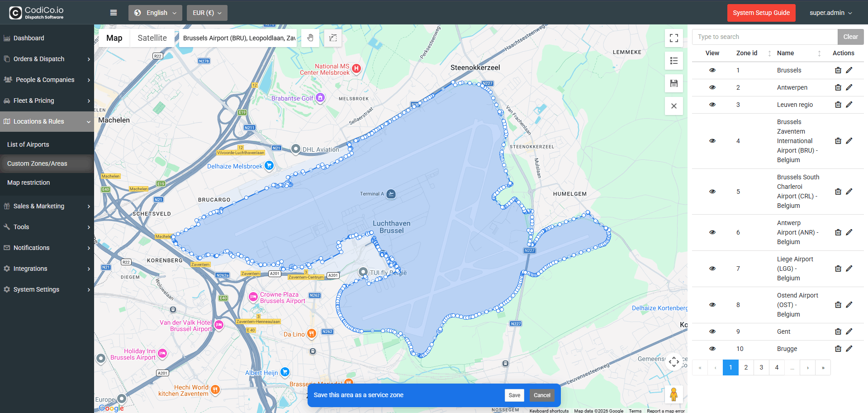This screenshot has height=413, width=868.
Task: Click the zone search input field
Action: click(764, 37)
